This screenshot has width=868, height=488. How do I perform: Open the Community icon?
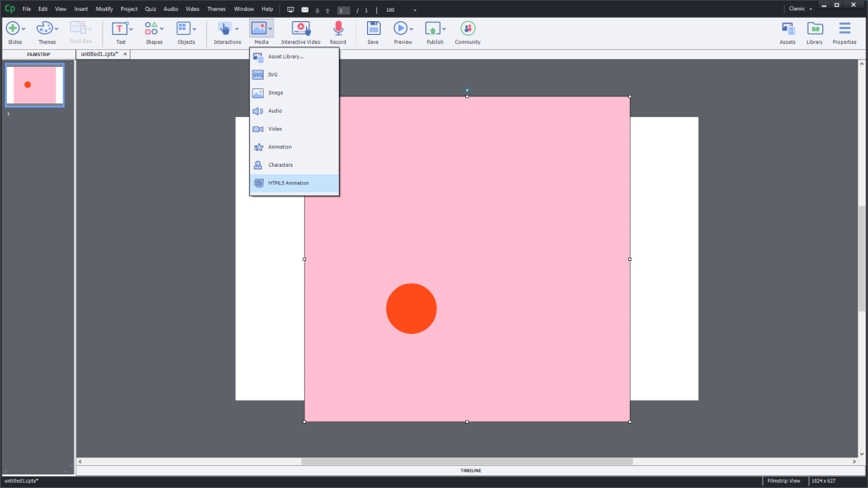(467, 29)
